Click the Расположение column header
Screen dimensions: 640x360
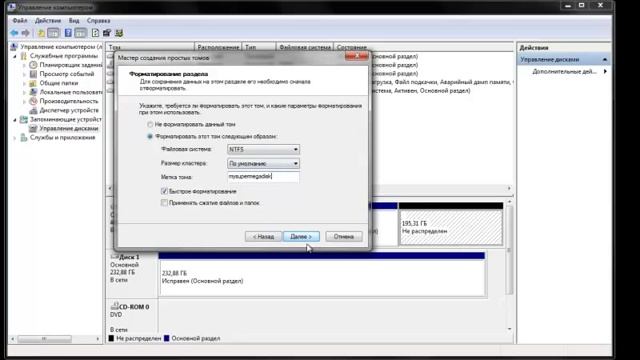pyautogui.click(x=218, y=47)
